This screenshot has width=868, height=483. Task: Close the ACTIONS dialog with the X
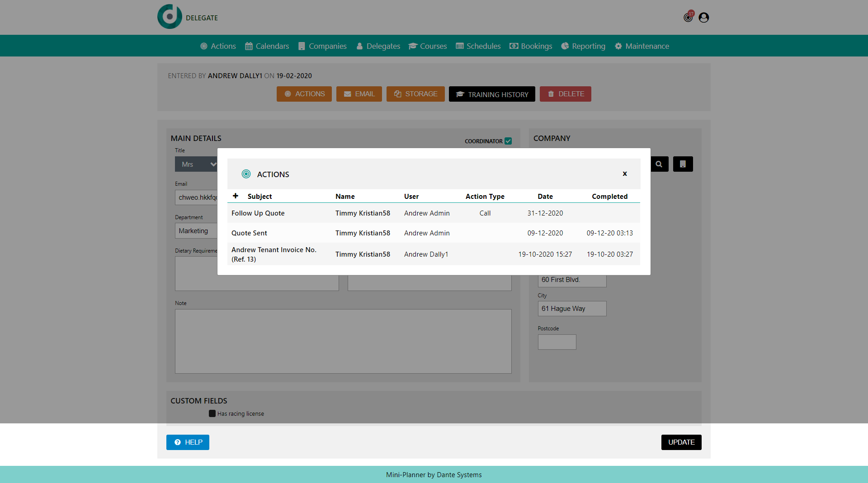pos(625,174)
